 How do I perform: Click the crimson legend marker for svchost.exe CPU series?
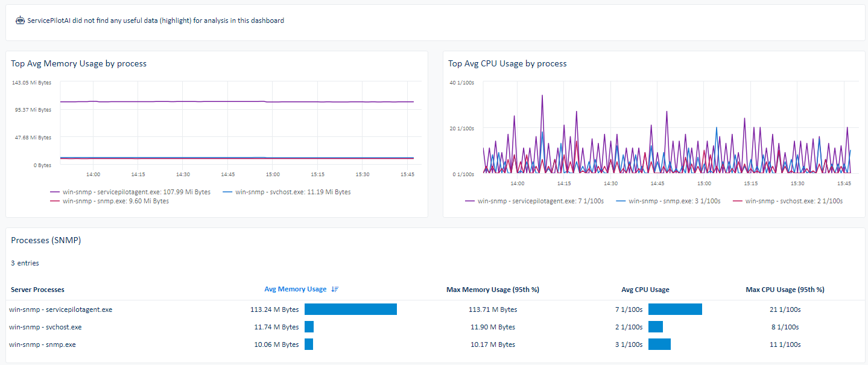click(739, 200)
